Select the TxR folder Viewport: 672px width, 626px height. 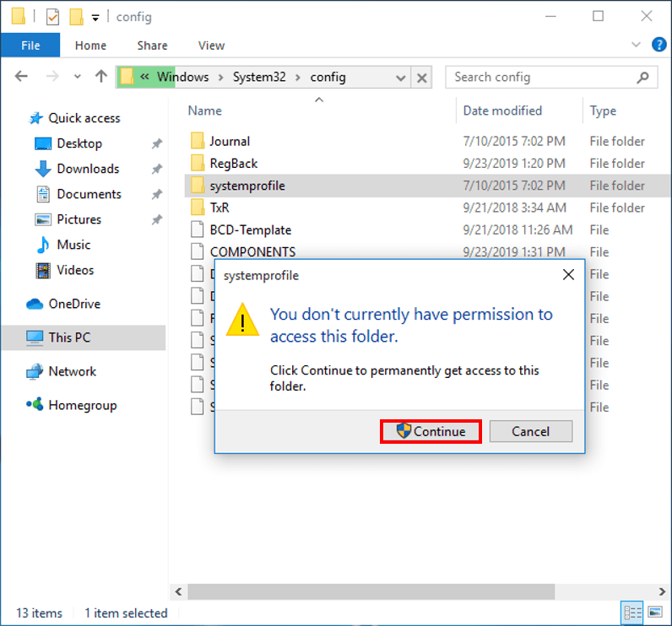click(x=219, y=208)
